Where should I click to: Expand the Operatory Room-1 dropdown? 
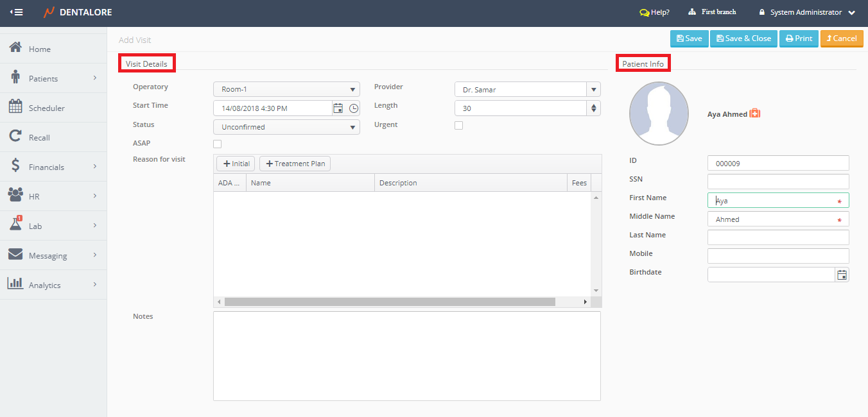coord(286,90)
